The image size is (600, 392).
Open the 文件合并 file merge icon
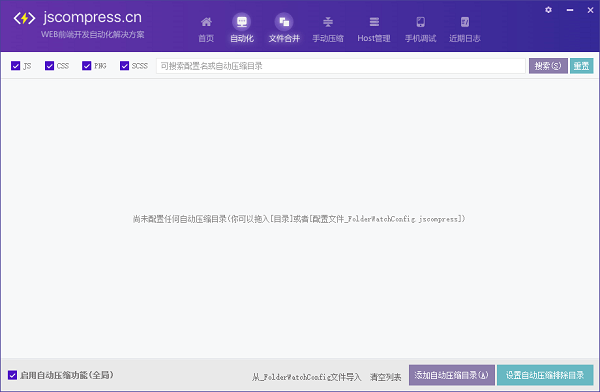pos(284,22)
